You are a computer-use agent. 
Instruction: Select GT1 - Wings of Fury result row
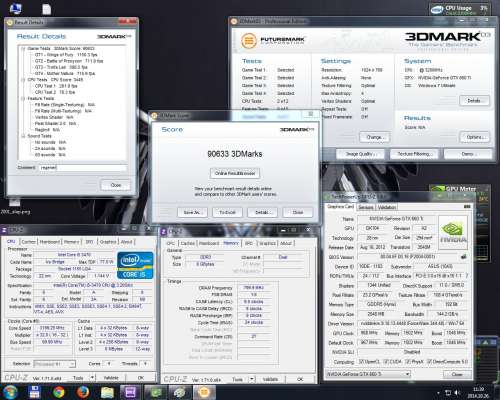click(x=66, y=55)
